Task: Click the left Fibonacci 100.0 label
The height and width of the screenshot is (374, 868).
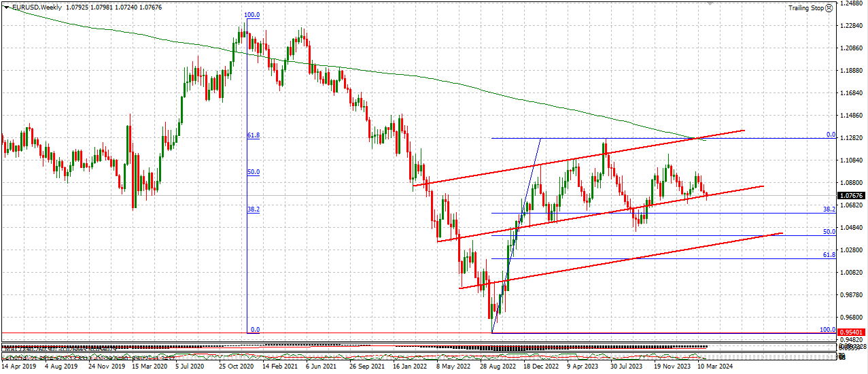Action: [x=252, y=15]
